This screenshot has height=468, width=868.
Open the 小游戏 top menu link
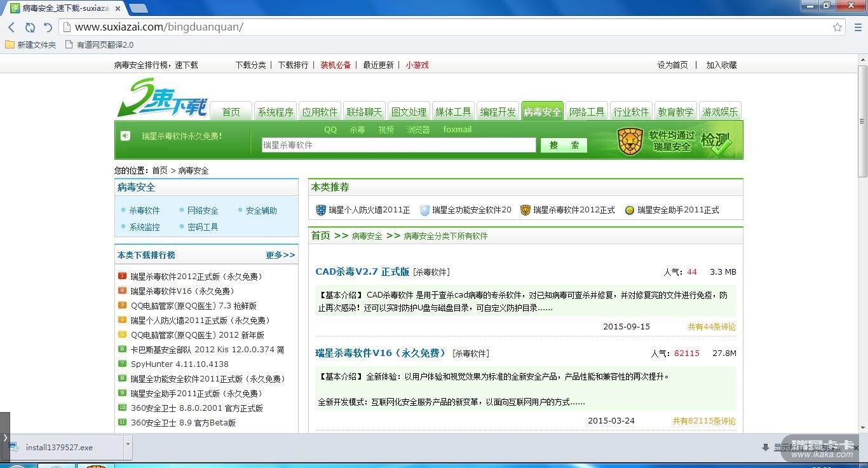[417, 65]
